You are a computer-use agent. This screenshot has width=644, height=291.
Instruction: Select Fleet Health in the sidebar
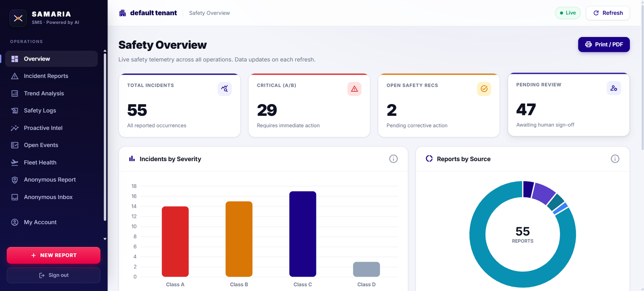click(x=52, y=162)
